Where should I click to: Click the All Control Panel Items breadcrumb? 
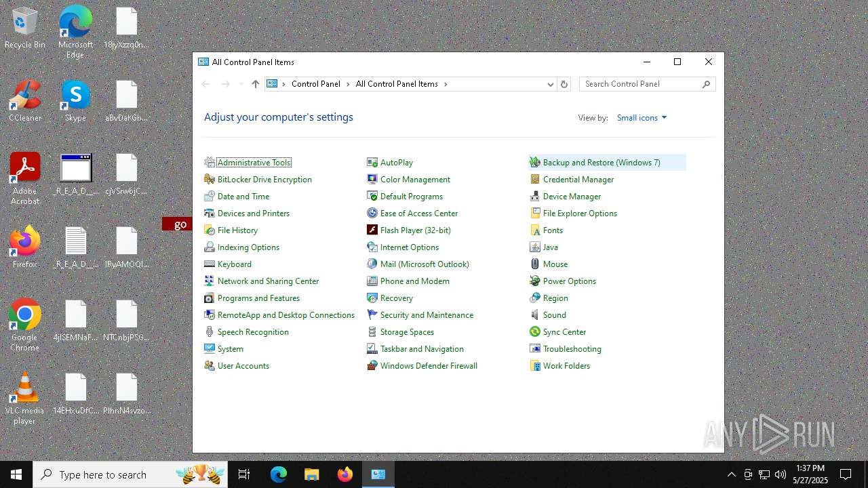[x=397, y=84]
